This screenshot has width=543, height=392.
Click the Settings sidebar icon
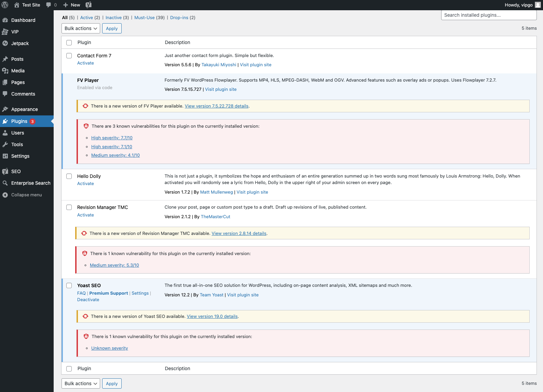[x=5, y=156]
